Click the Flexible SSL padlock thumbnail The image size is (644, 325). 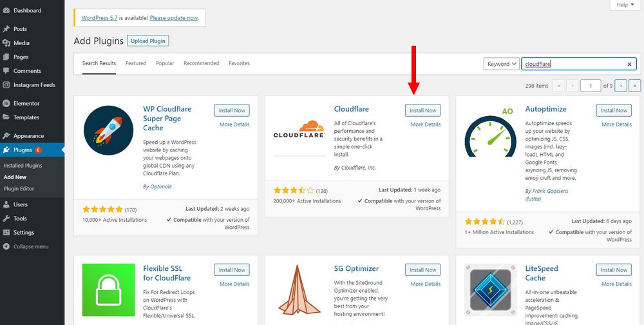pos(108,290)
